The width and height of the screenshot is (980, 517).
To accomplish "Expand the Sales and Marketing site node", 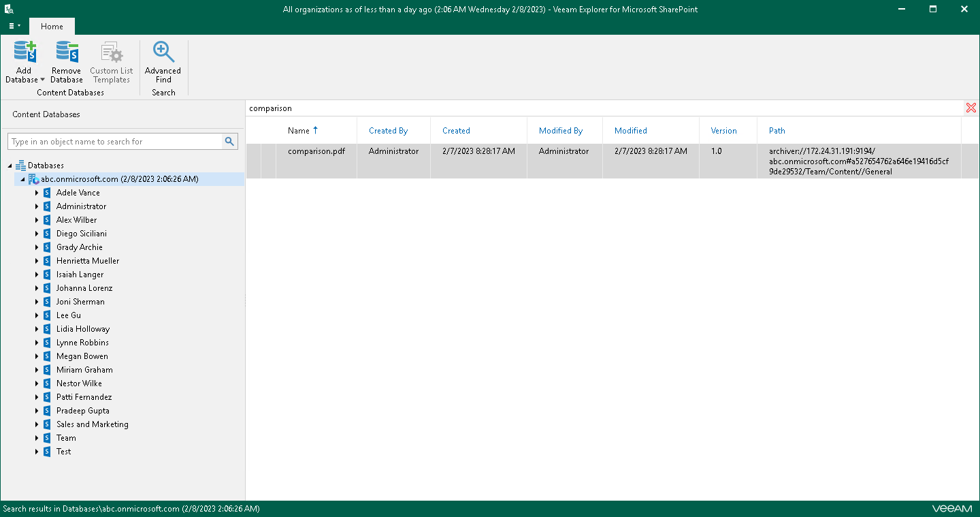I will (x=37, y=424).
